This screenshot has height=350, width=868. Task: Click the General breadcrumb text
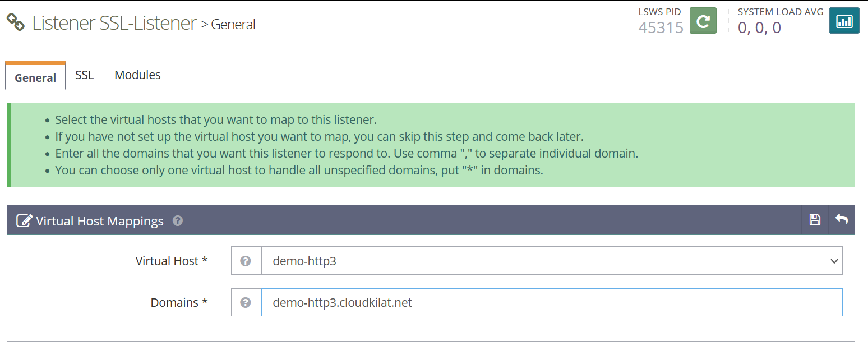click(x=233, y=24)
